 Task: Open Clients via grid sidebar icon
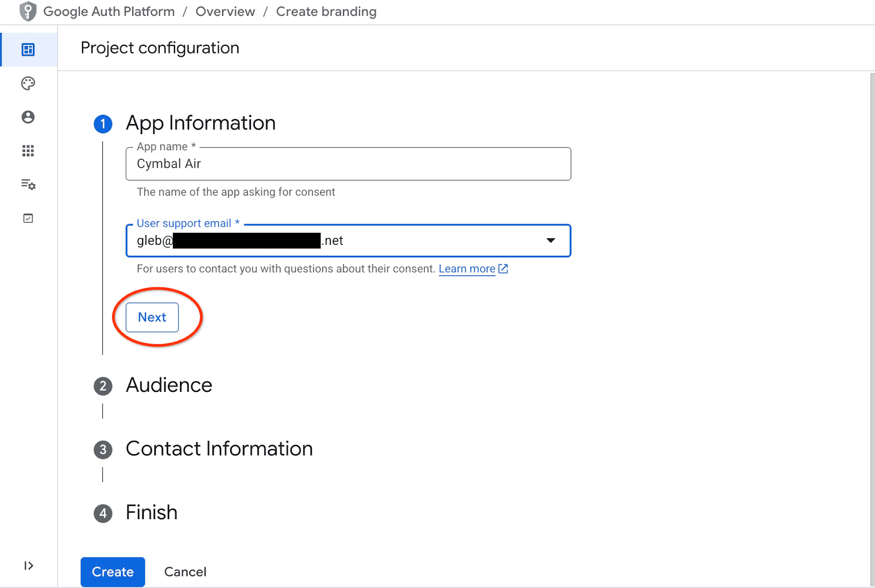click(28, 151)
